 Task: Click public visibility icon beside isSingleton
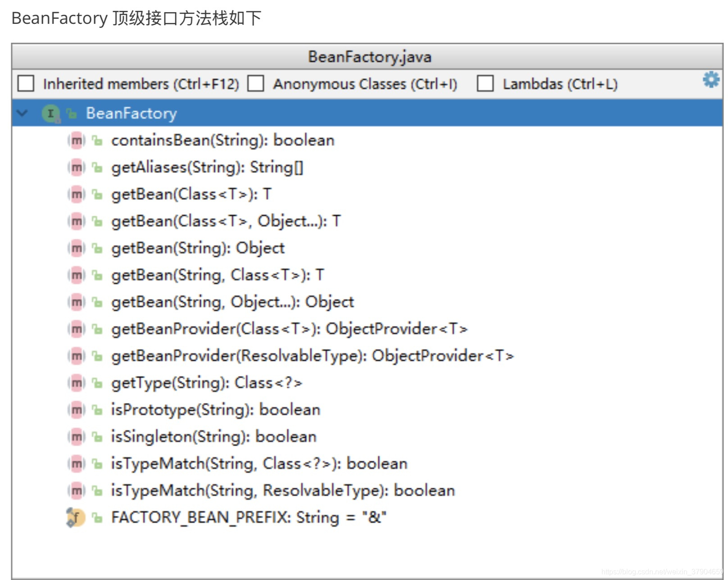click(x=97, y=437)
